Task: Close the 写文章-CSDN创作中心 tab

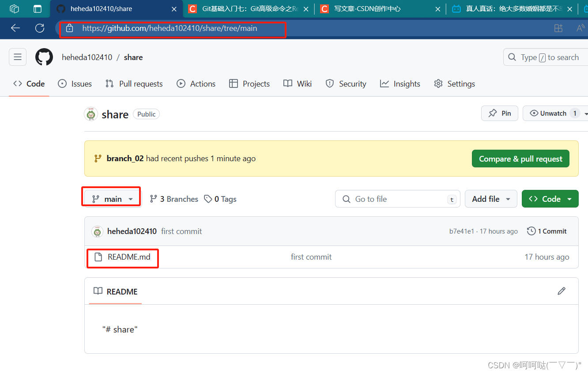Action: coord(437,9)
